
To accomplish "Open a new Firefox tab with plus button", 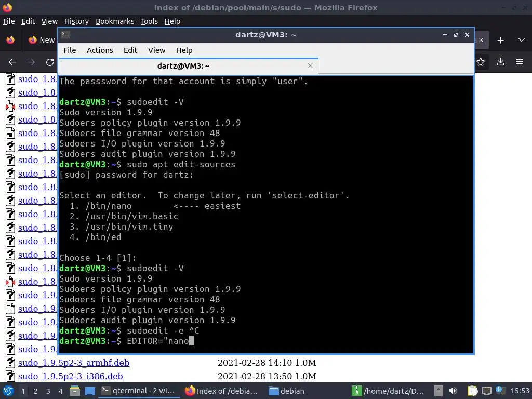I will click(x=500, y=41).
